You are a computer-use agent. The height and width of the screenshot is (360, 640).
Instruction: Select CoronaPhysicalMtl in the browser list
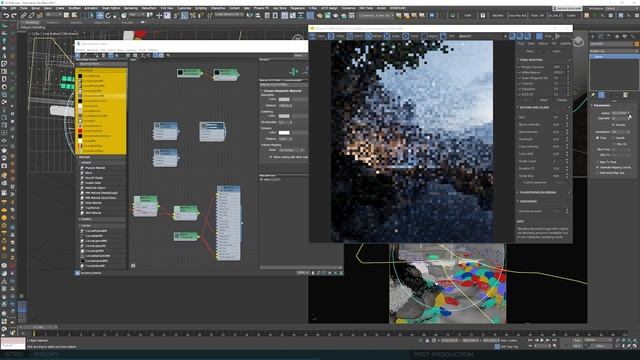coord(96,231)
